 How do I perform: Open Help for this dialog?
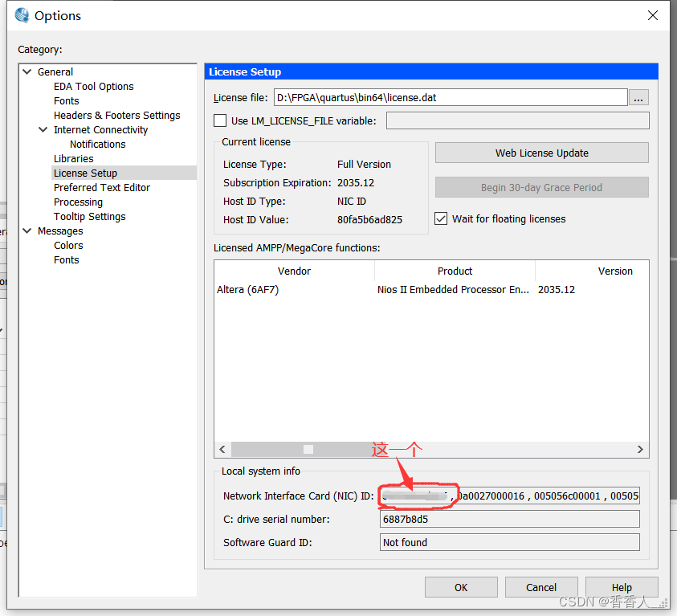(x=622, y=588)
